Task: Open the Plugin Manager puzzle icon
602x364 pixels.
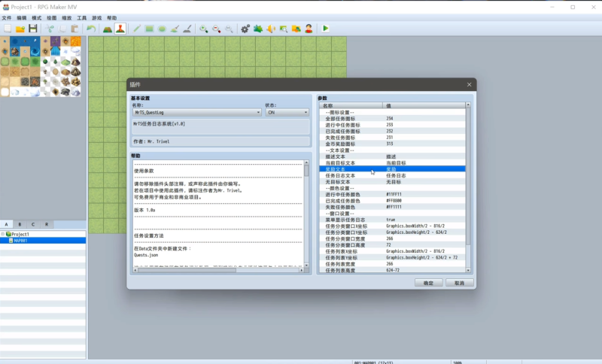Action: pos(258,29)
